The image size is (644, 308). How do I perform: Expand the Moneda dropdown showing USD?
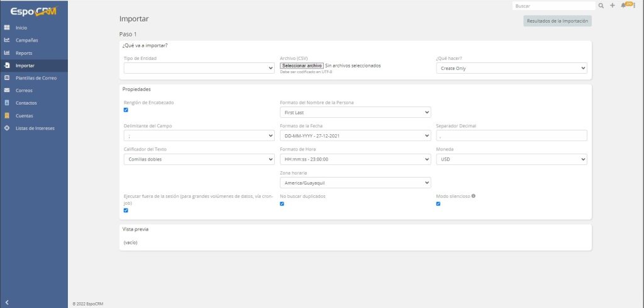[511, 159]
